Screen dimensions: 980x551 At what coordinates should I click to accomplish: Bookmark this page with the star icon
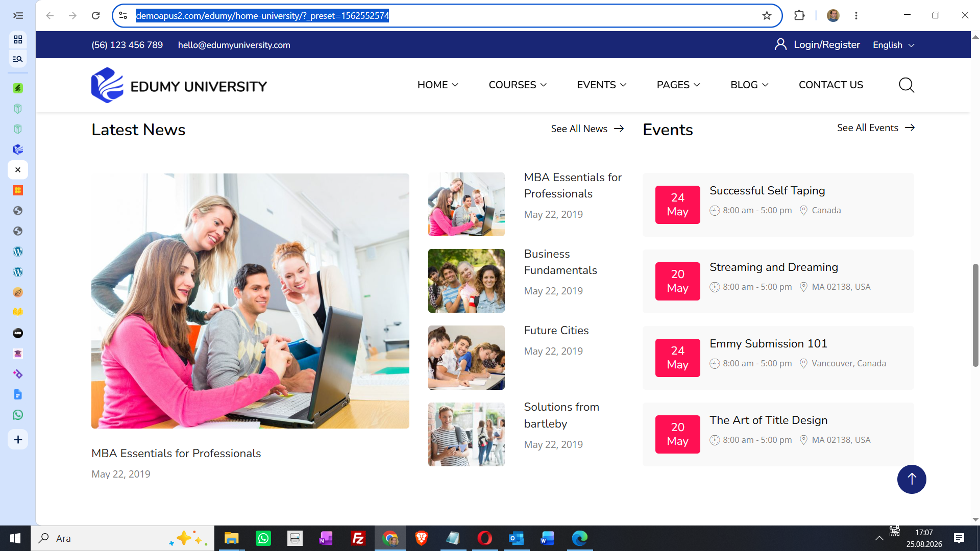[x=767, y=15]
